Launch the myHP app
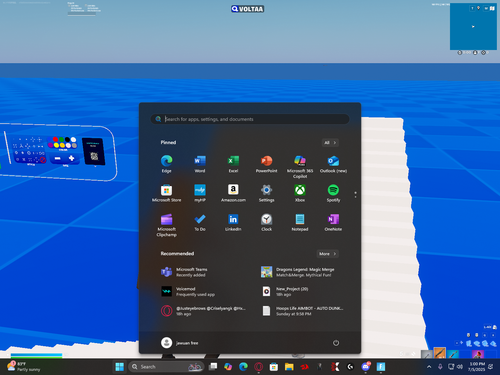Screen dimensions: 500x375 [x=200, y=193]
